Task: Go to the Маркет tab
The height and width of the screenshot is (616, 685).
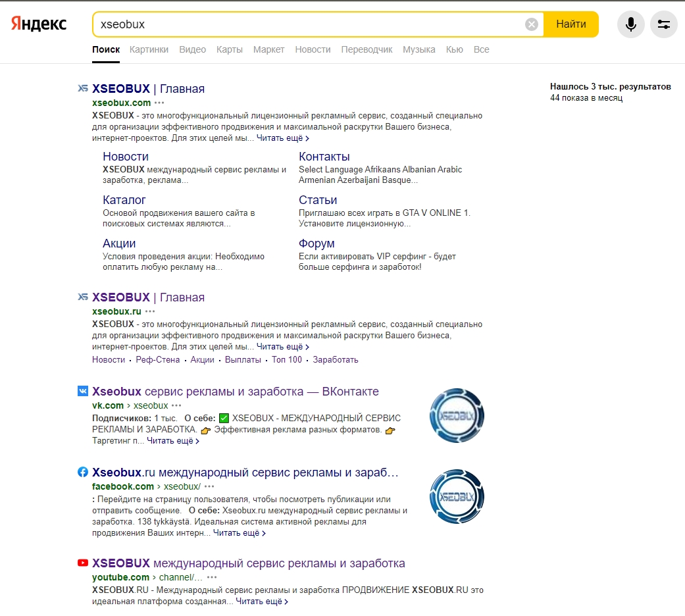Action: coord(268,49)
